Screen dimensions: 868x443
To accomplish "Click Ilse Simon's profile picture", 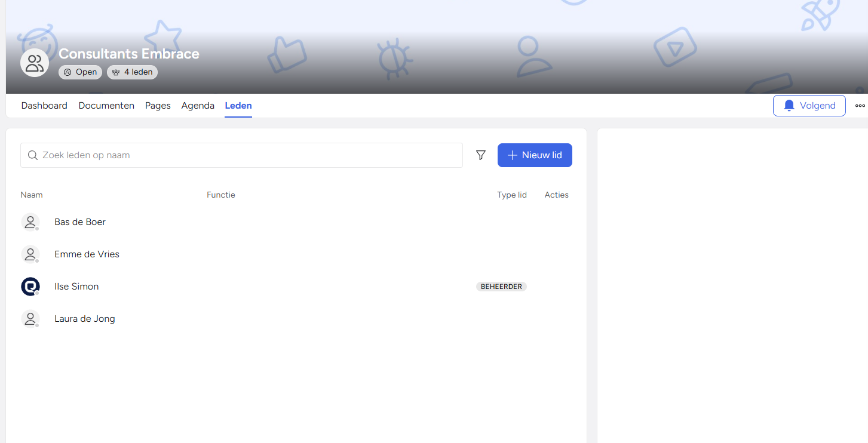I will (30, 287).
